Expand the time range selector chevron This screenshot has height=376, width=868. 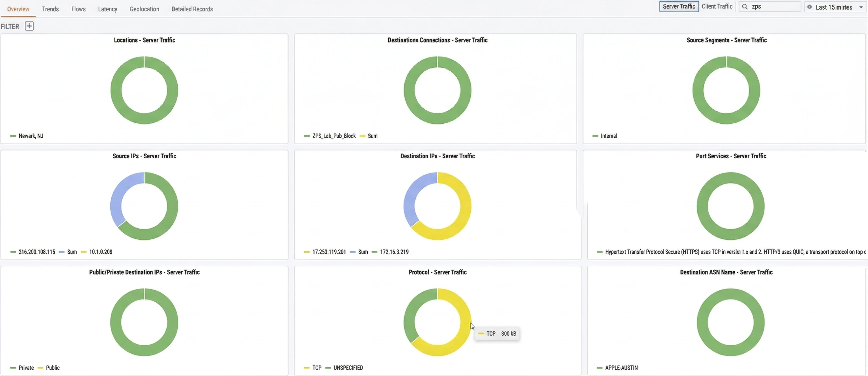[861, 7]
